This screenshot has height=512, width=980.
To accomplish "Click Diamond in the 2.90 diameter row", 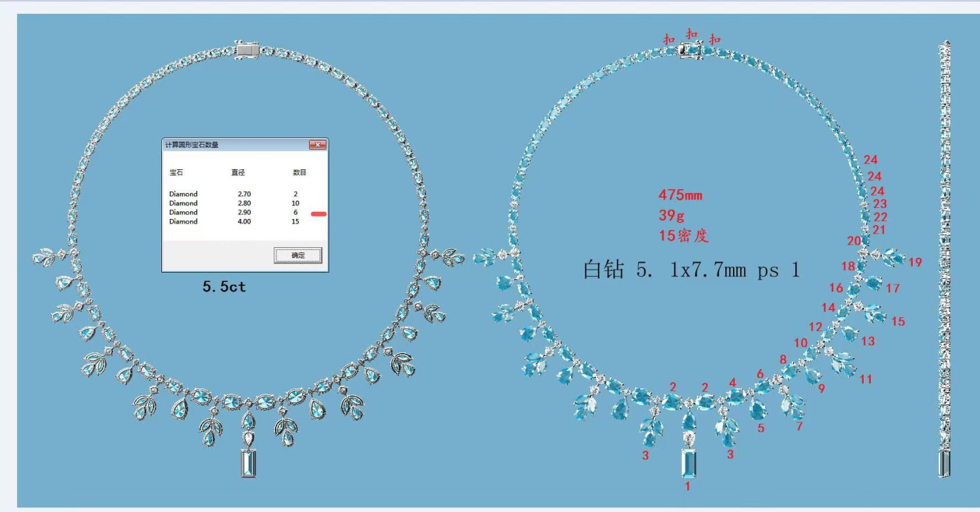I will (x=183, y=213).
